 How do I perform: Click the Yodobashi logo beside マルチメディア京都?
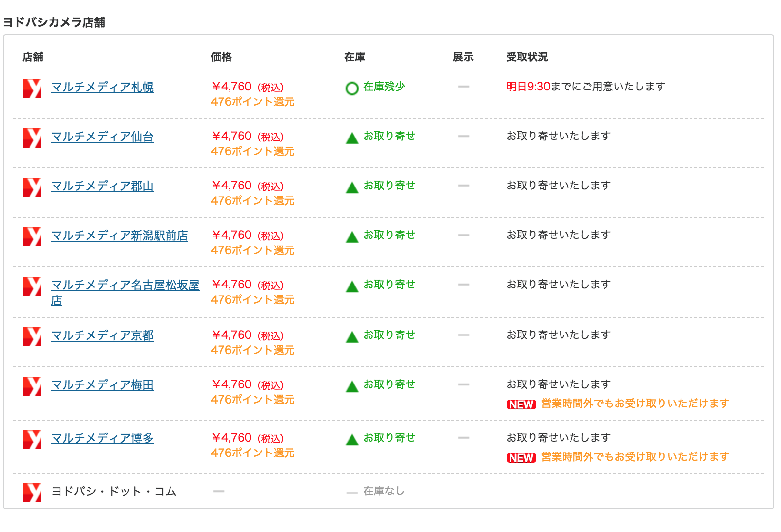tap(32, 337)
